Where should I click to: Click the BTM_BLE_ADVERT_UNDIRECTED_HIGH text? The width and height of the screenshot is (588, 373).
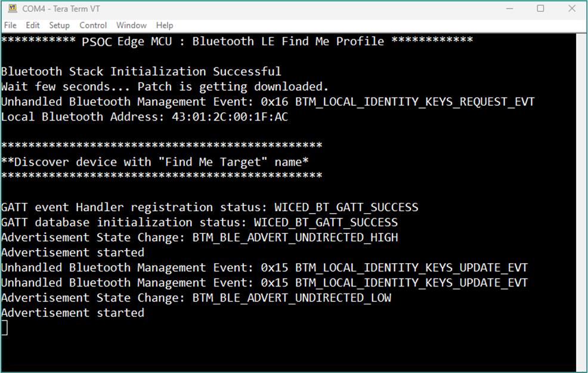tap(295, 238)
